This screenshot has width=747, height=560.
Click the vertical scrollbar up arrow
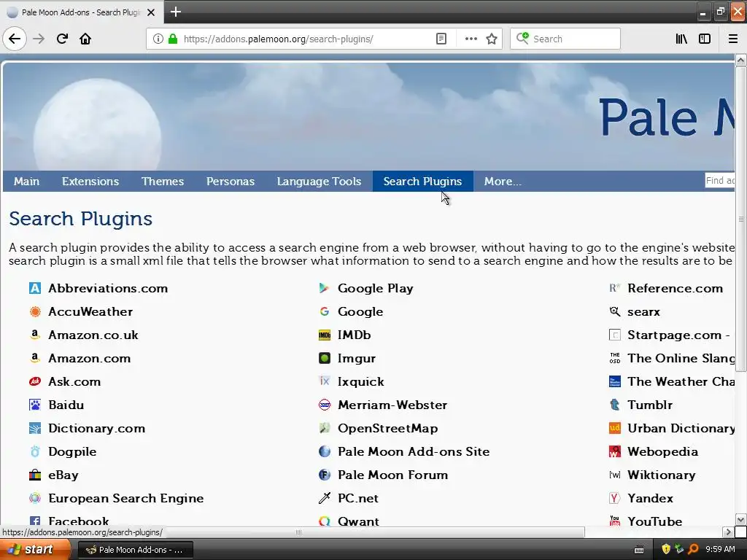[740, 60]
